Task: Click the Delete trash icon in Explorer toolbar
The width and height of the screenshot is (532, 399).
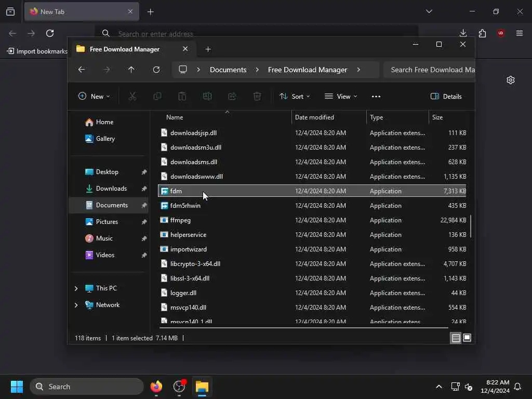Action: 257,96
